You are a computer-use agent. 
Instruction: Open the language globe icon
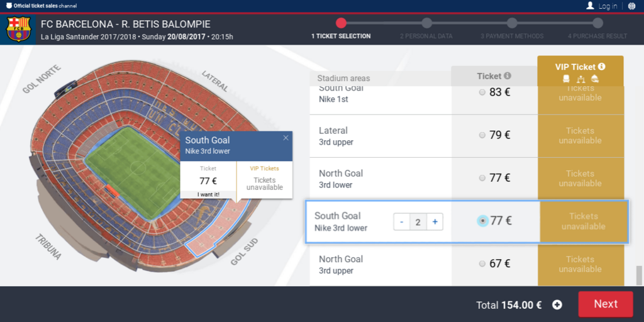[631, 6]
